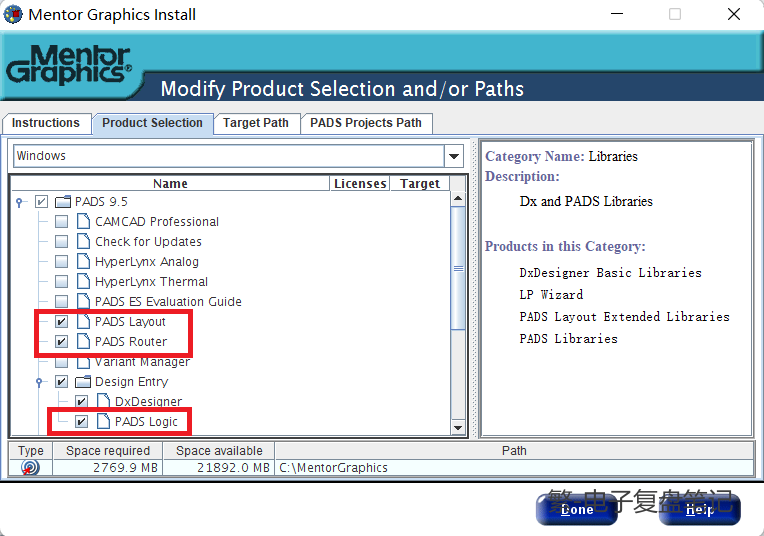Enable the HyperLynx Thermal checkbox
The height and width of the screenshot is (536, 764).
[61, 281]
